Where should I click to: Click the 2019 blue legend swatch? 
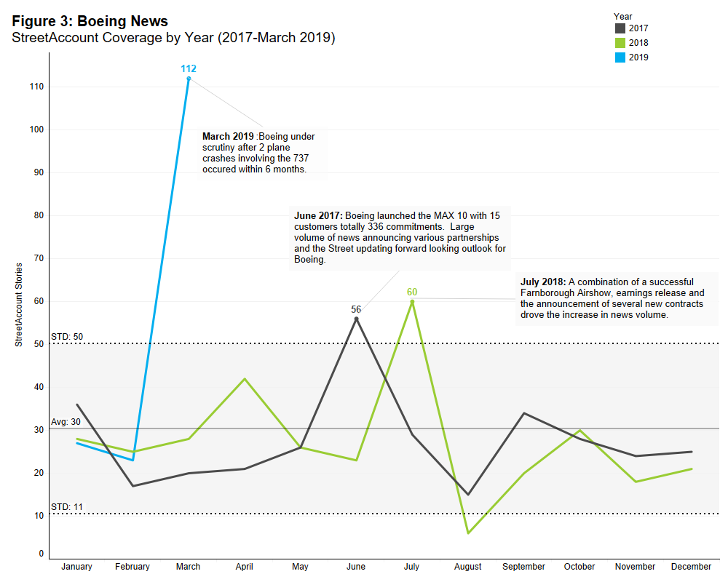pos(620,57)
